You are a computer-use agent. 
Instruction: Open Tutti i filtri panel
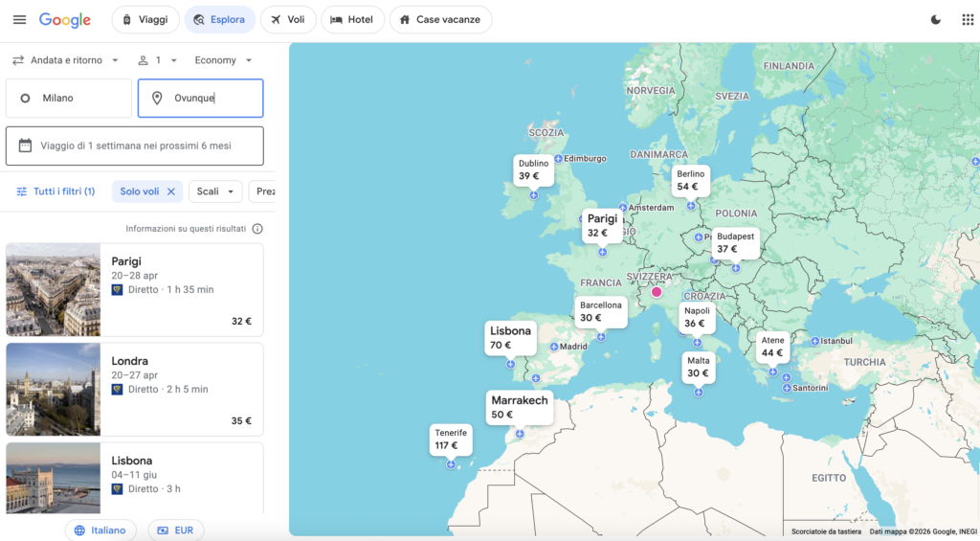[56, 192]
